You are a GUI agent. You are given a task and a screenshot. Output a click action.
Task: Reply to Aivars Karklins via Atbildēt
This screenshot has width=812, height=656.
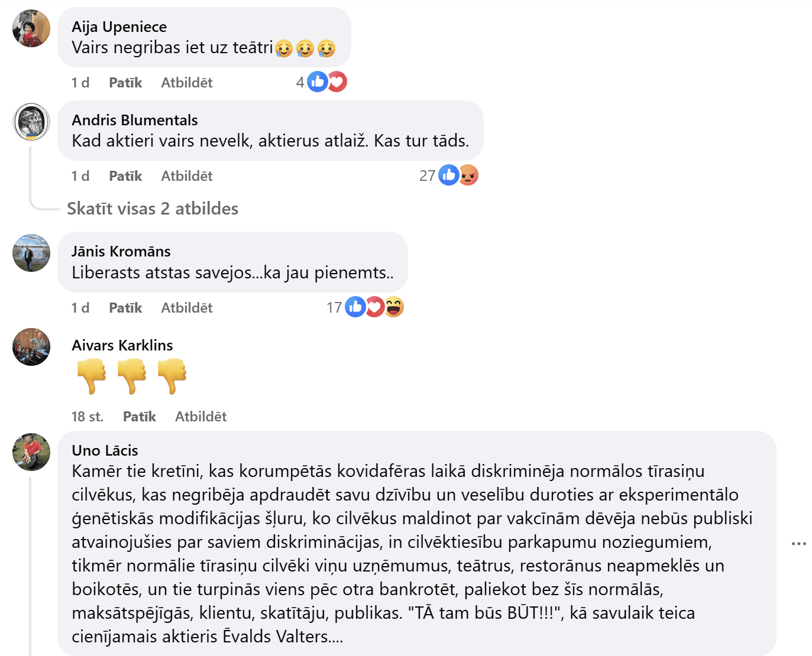point(200,417)
